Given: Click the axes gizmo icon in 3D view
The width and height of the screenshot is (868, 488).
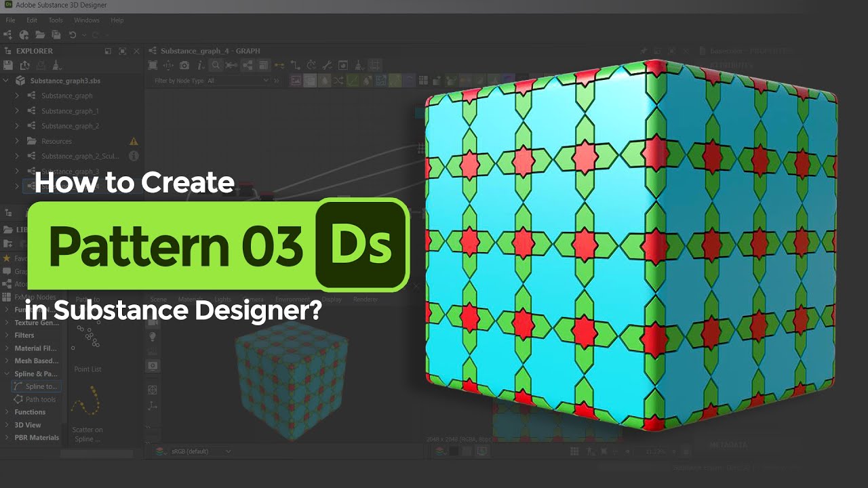Looking at the screenshot, I should (153, 405).
